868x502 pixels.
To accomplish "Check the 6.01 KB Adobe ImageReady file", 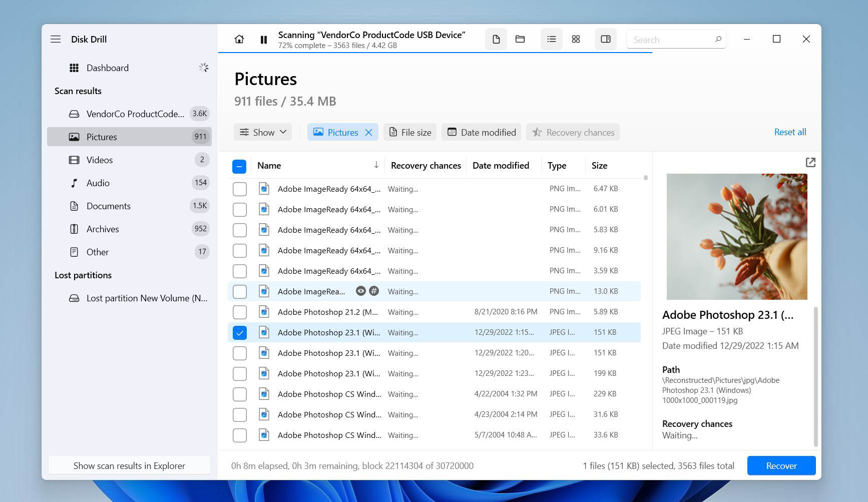I will coord(240,210).
